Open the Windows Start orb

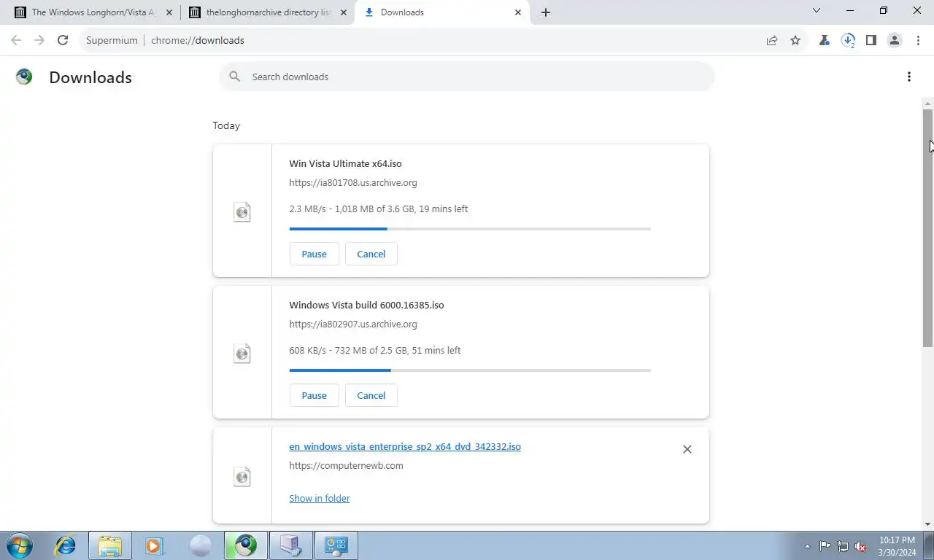[20, 545]
